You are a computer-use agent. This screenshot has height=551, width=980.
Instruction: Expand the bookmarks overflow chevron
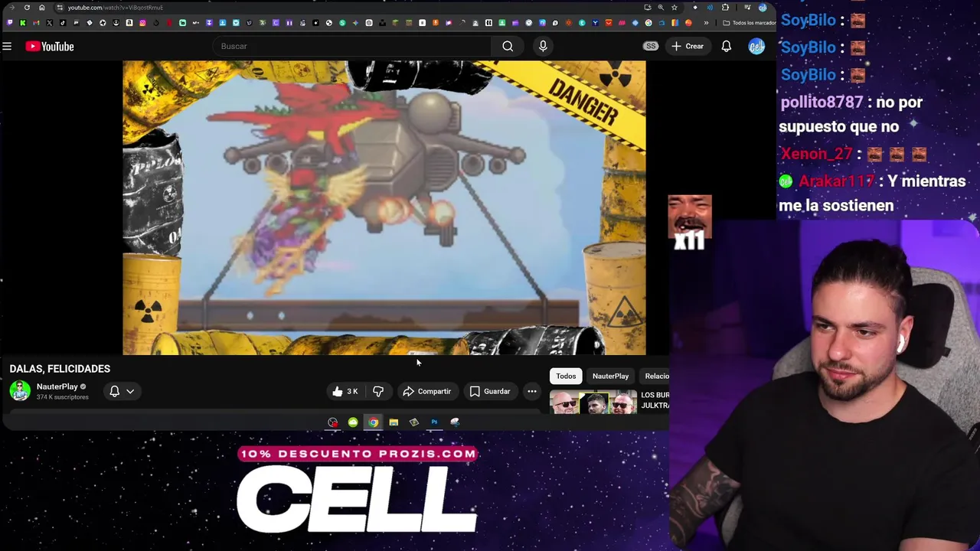[x=706, y=23]
